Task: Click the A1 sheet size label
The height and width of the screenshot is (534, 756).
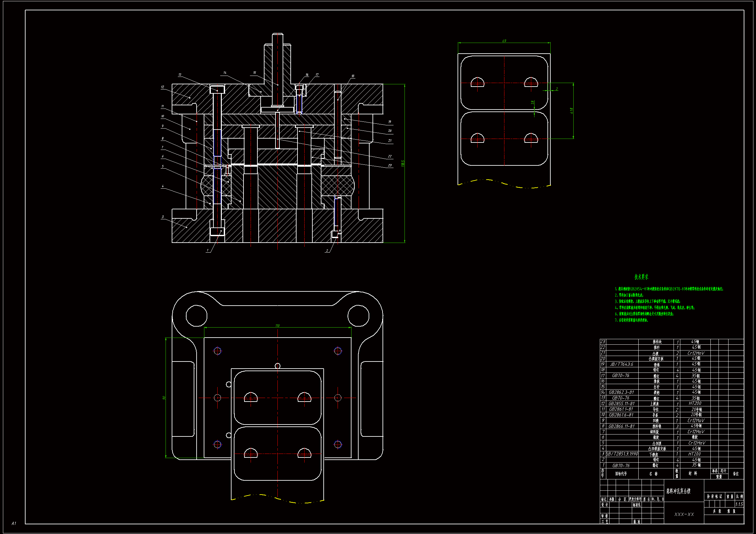Action: [14, 523]
